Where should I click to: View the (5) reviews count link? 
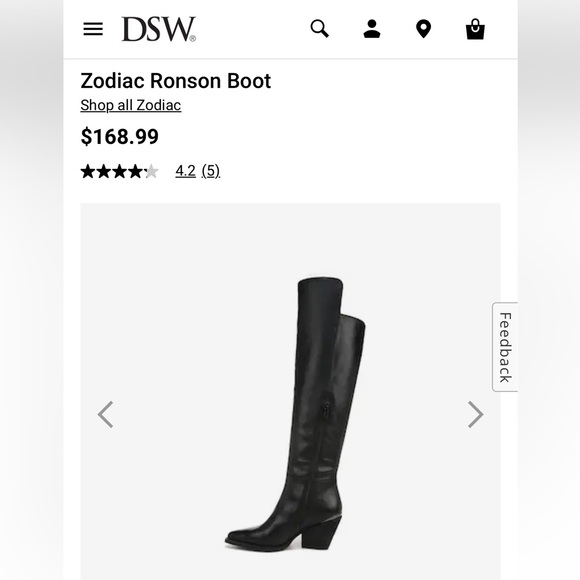[211, 171]
